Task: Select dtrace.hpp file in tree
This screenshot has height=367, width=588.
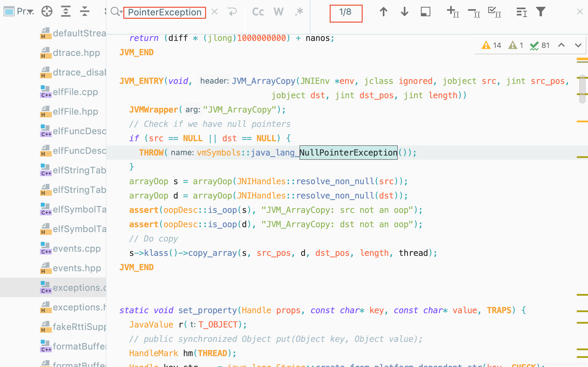Action: [76, 53]
